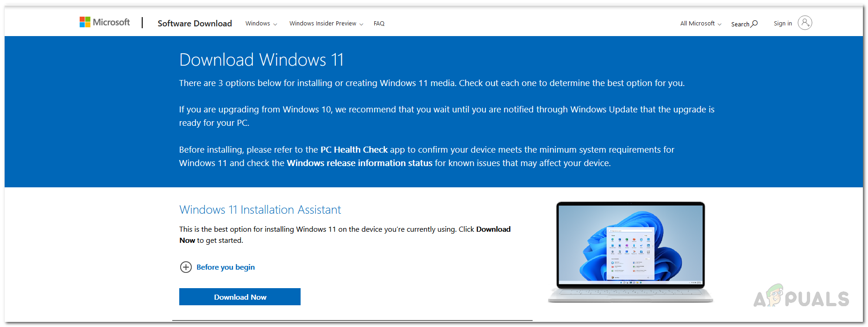
Task: Open the FAQ menu item
Action: [379, 24]
